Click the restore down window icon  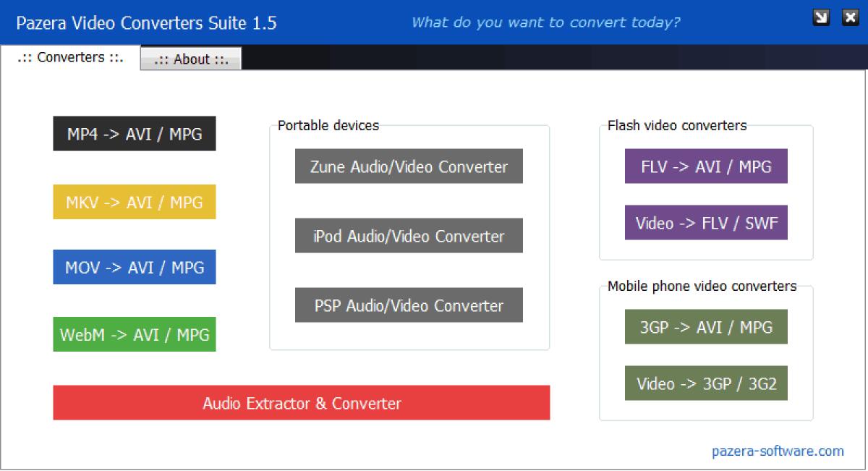point(822,15)
